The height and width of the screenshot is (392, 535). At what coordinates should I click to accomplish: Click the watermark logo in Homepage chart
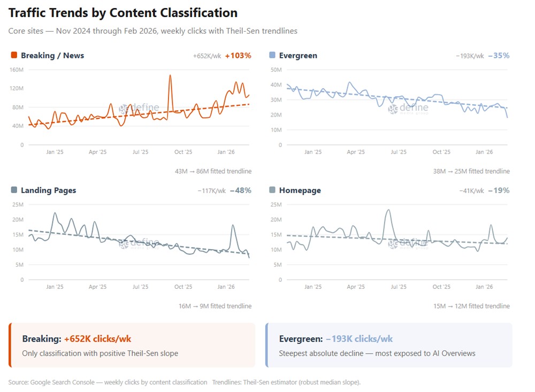click(408, 243)
